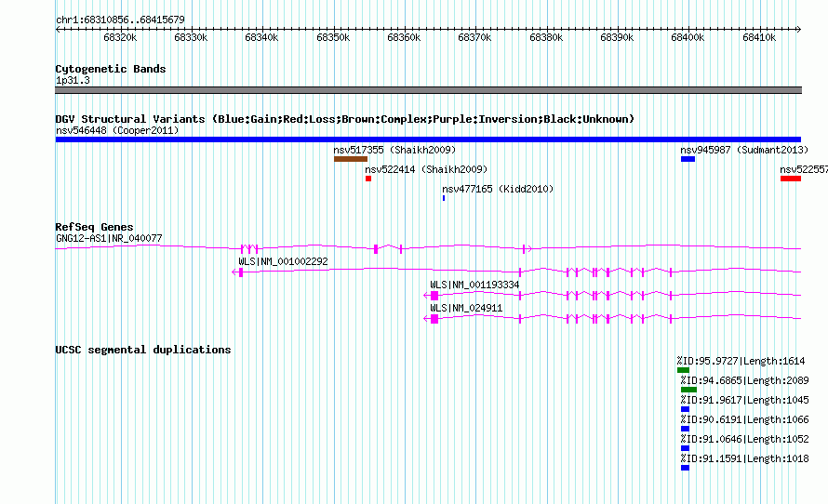Click the 68320k ruler tick label
The height and width of the screenshot is (504, 828).
[x=120, y=37]
